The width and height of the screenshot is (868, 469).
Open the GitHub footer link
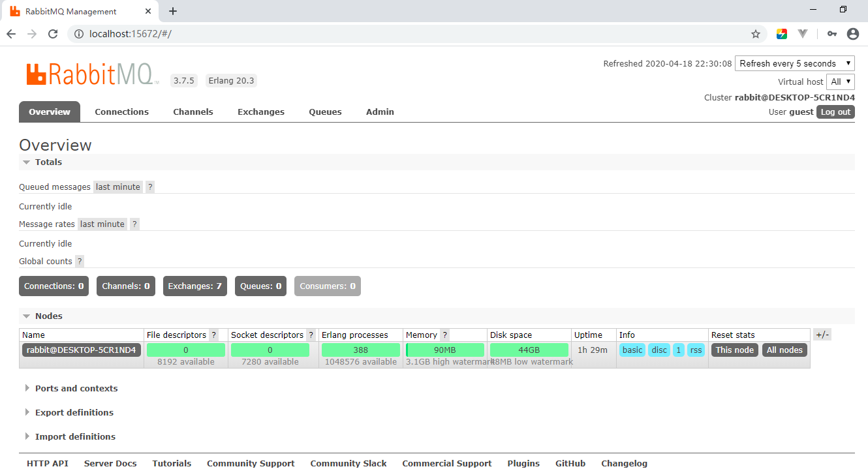click(x=570, y=463)
